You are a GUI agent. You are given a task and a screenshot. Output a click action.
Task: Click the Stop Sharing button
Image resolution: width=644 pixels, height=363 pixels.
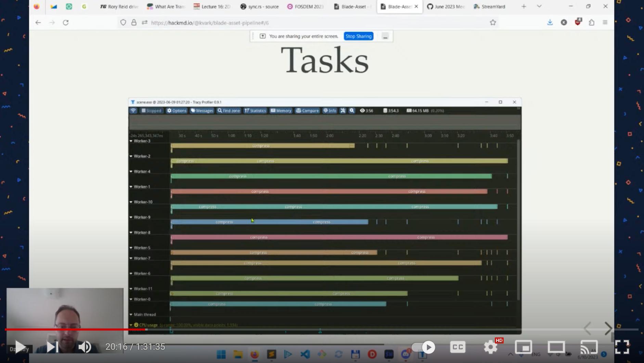pos(358,36)
